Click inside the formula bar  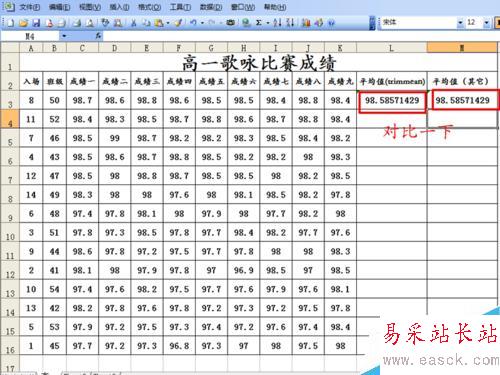click(300, 36)
